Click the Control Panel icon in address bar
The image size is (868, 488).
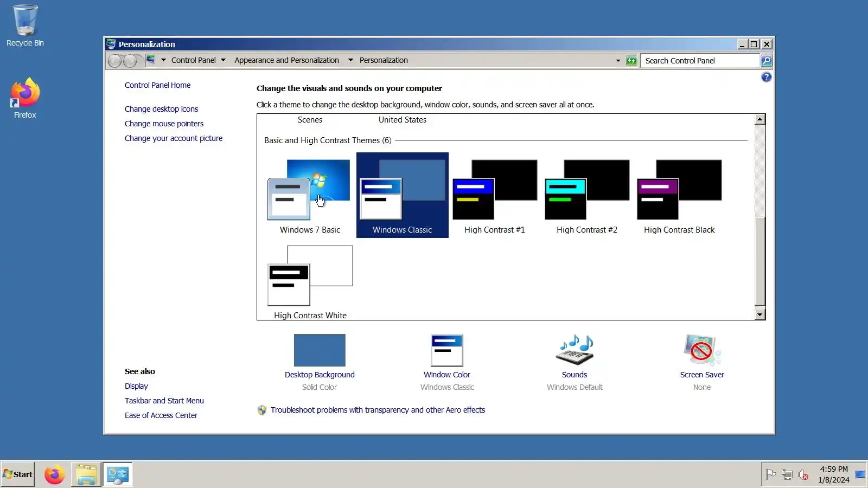coord(151,60)
